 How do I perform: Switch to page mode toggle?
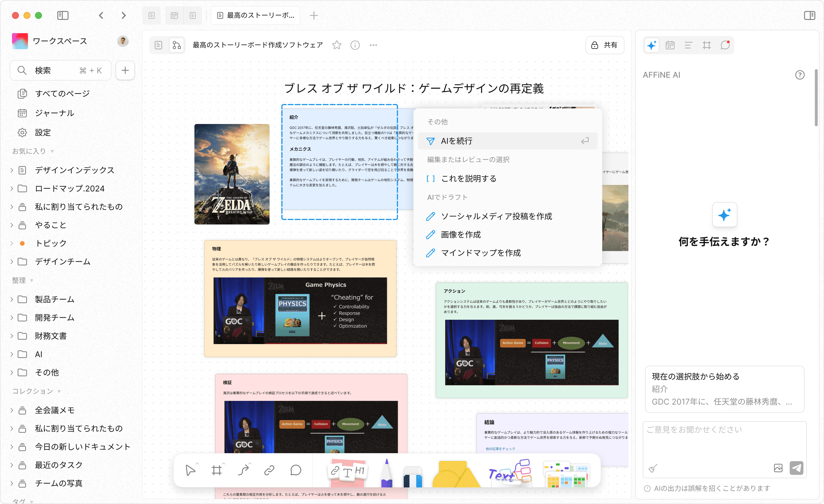click(x=158, y=45)
